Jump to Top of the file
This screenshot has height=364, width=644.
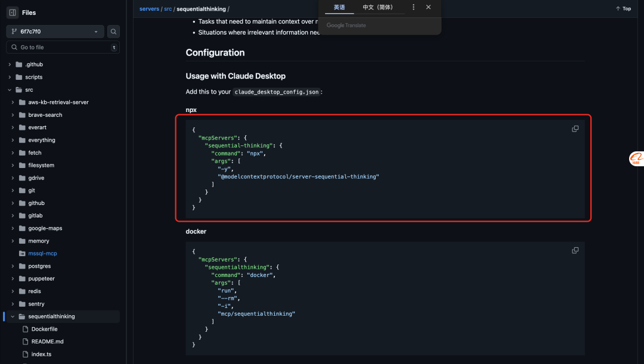(x=623, y=8)
